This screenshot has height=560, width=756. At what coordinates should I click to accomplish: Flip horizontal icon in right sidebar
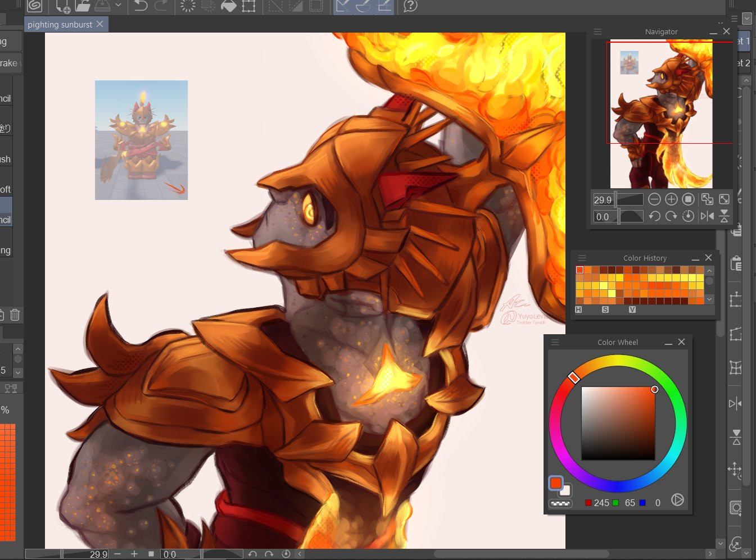[735, 403]
